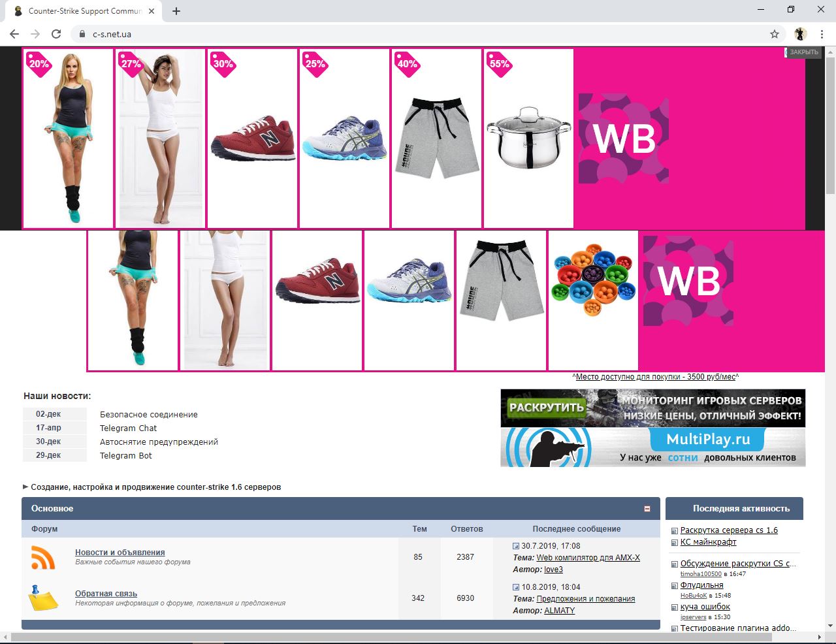The height and width of the screenshot is (644, 836).
Task: Open the Новости и объявления forum
Action: pyautogui.click(x=120, y=553)
